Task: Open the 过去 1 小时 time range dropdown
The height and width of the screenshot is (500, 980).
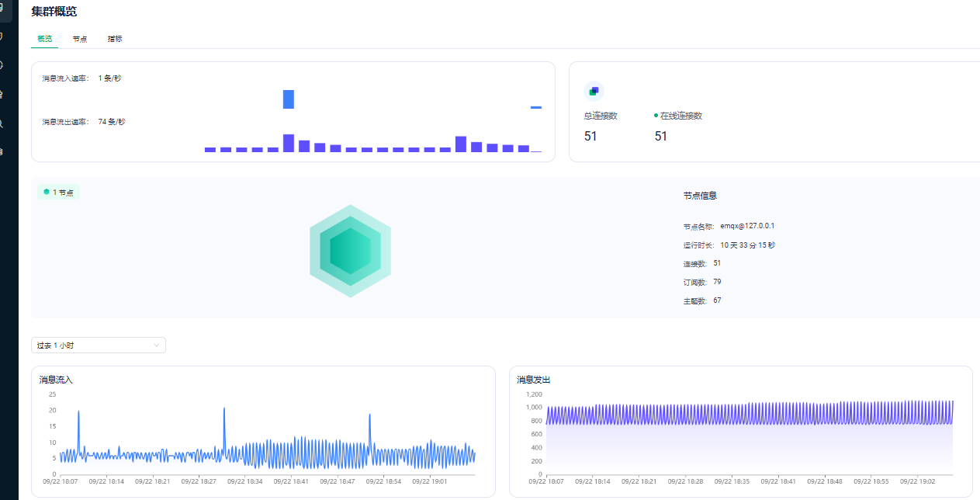Action: point(98,345)
